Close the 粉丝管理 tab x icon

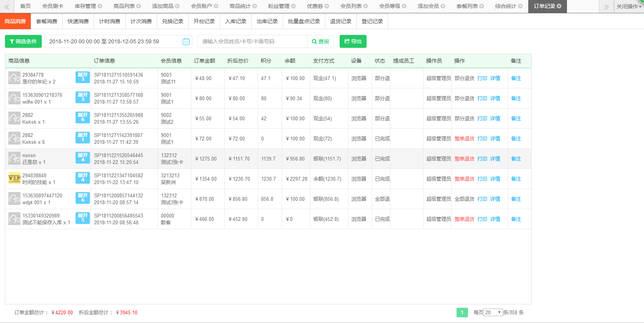293,6
